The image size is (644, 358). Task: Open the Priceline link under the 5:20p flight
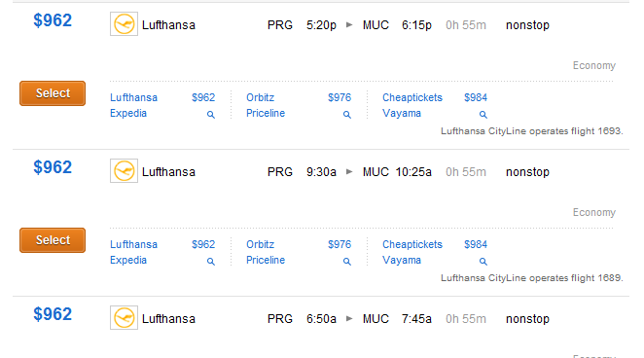266,113
